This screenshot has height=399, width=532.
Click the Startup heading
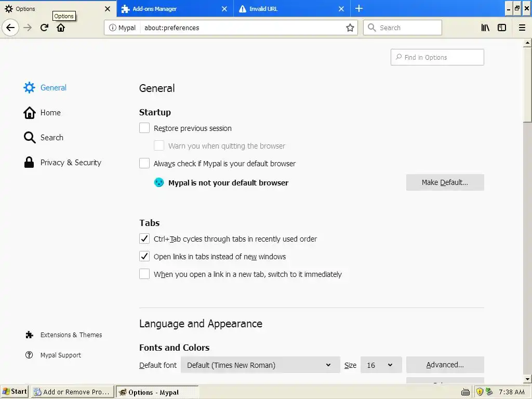(x=155, y=112)
